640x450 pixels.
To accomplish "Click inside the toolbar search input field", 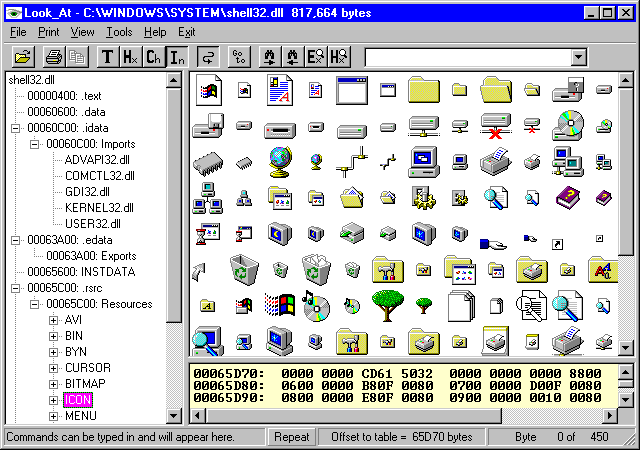I will (468, 57).
